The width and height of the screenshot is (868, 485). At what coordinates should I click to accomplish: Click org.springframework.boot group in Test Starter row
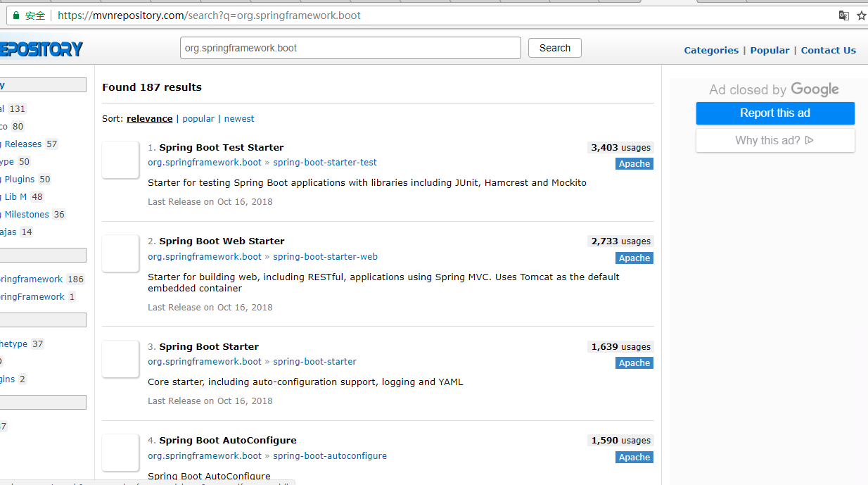[x=205, y=163]
